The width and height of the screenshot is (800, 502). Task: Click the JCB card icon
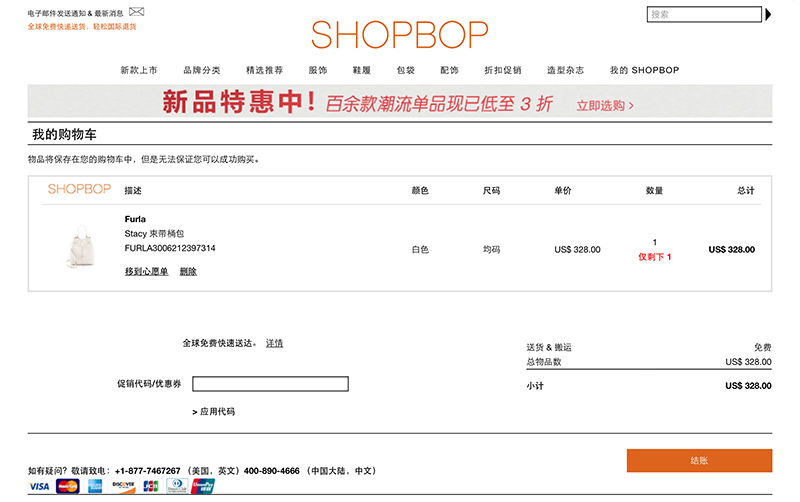(x=151, y=487)
